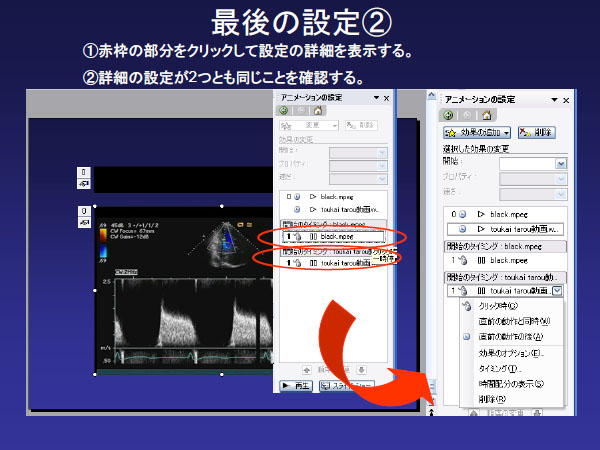The height and width of the screenshot is (450, 600).
Task: Click 効果の追加 button in right pane
Action: (x=477, y=132)
